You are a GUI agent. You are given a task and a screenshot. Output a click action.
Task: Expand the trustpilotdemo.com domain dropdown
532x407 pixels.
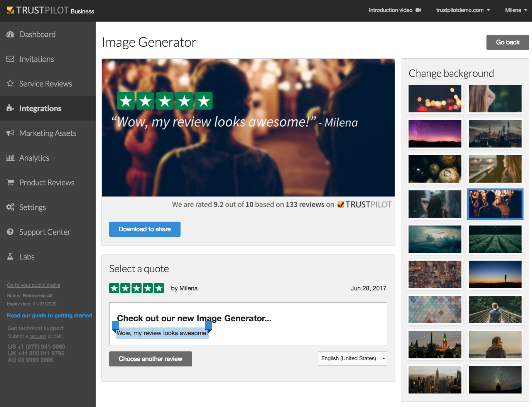[x=463, y=10]
